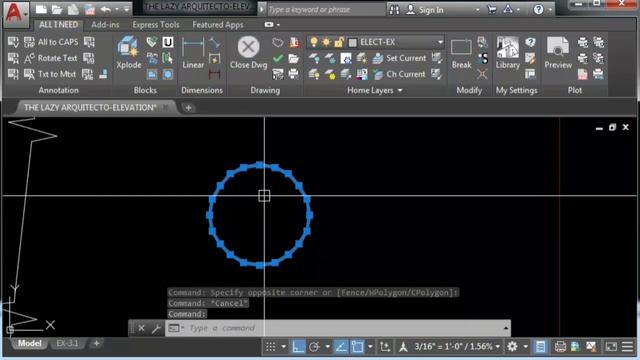640x360 pixels.
Task: Open the Add-ins ribbon tab
Action: coord(105,24)
